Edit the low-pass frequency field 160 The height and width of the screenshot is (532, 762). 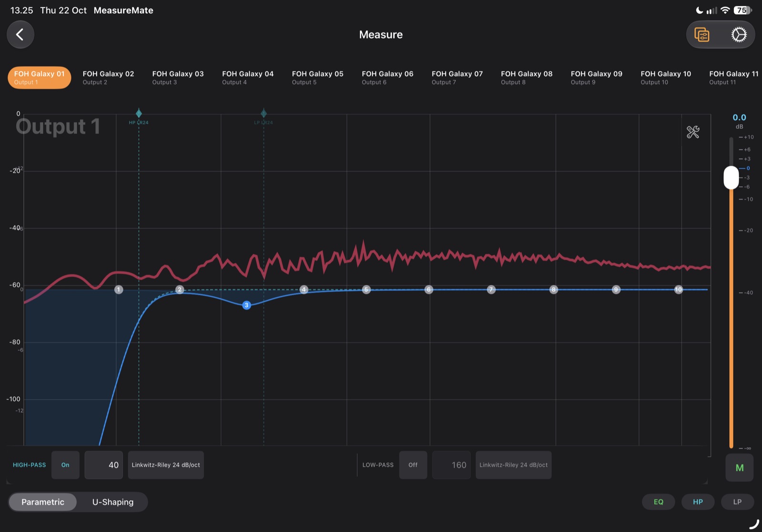pos(451,465)
